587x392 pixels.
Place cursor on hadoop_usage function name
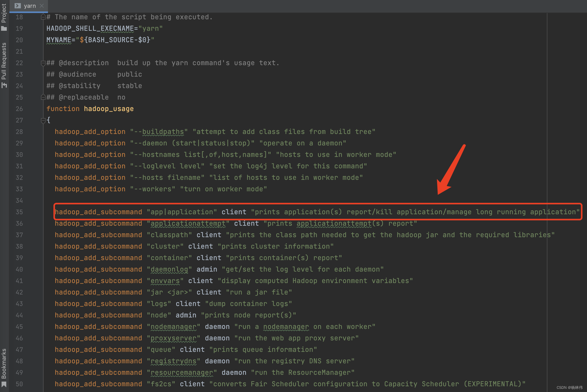pos(108,109)
